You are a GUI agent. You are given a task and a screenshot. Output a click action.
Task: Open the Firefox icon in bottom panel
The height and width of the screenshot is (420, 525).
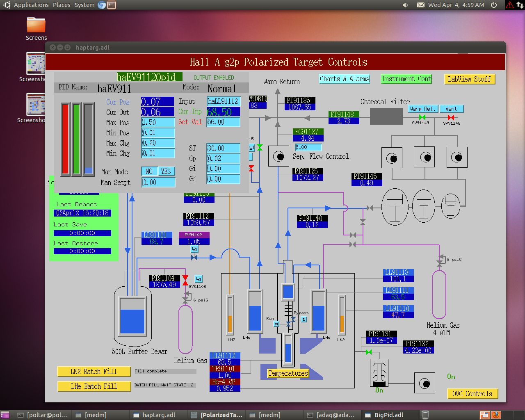496,415
